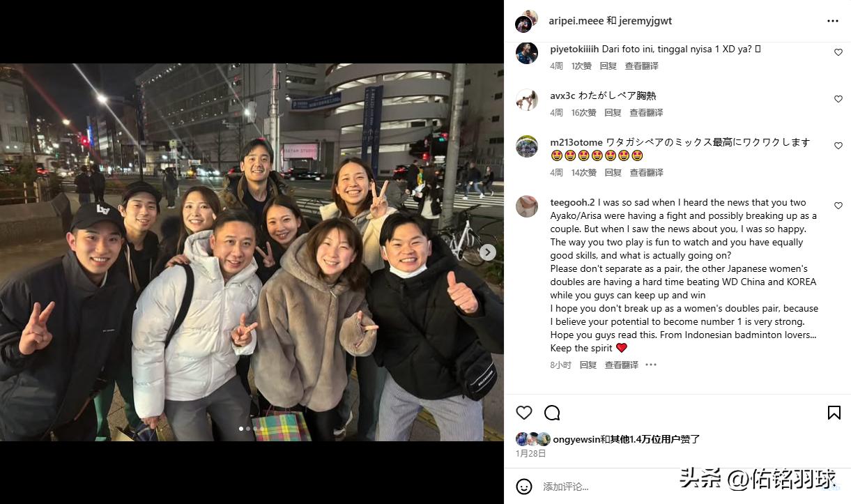Select first carousel dot indicator
Viewport: 851px width, 504px height.
pos(241,429)
